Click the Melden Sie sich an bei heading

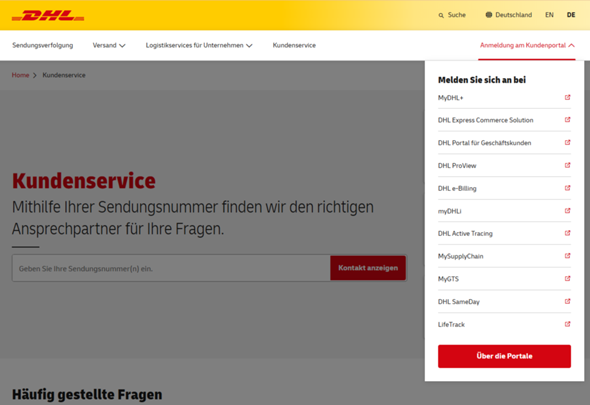click(x=482, y=80)
